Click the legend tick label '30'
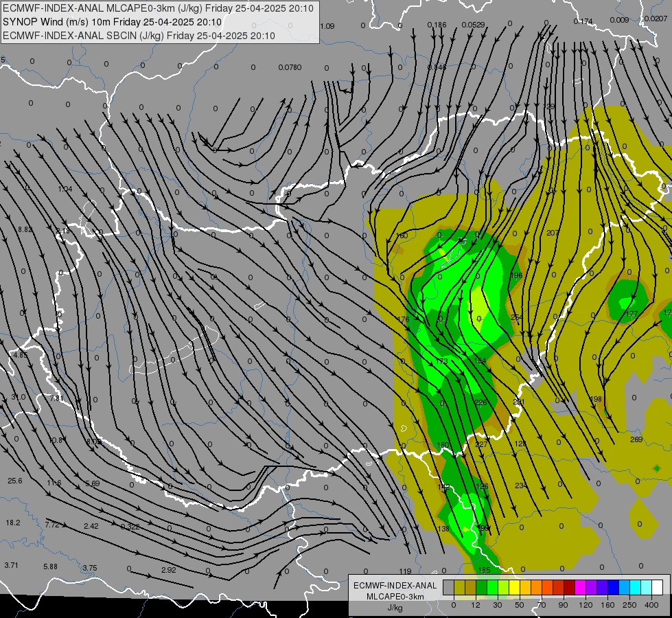Screen dimensions: 672x618 [497, 605]
